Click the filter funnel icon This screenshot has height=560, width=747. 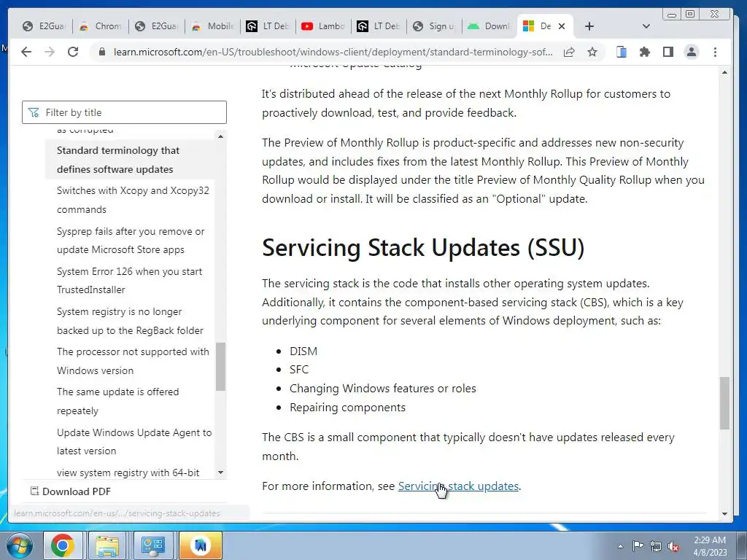tap(34, 112)
